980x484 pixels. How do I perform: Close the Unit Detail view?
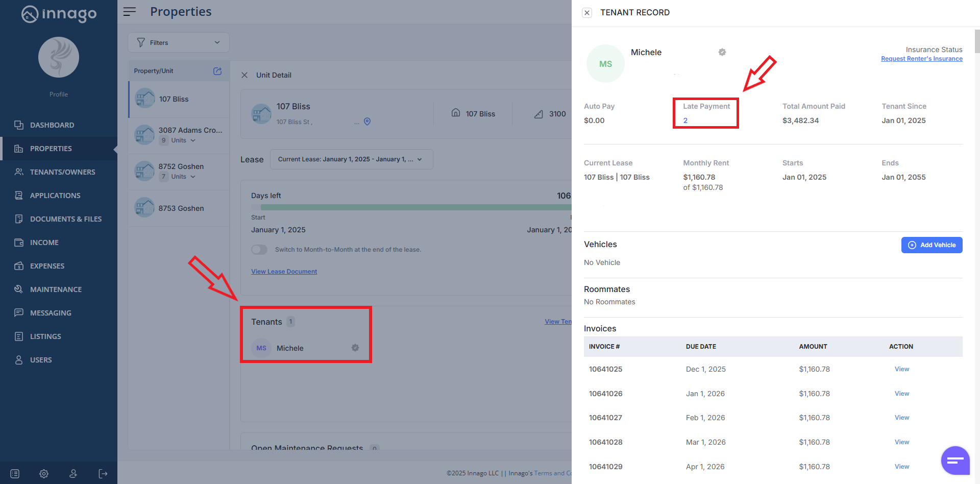coord(244,75)
